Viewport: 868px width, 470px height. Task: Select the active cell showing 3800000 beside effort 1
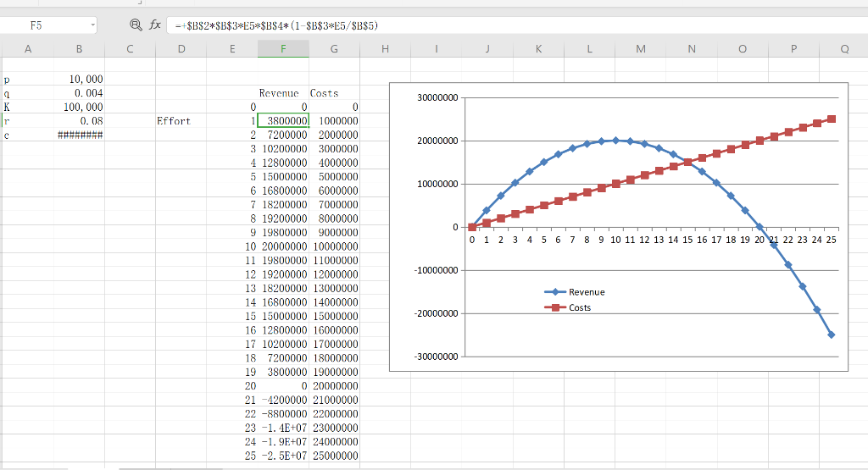tap(283, 120)
